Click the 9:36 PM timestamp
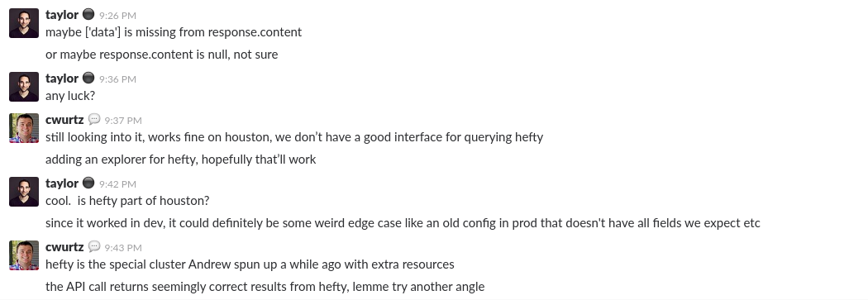868x300 pixels. pyautogui.click(x=117, y=79)
